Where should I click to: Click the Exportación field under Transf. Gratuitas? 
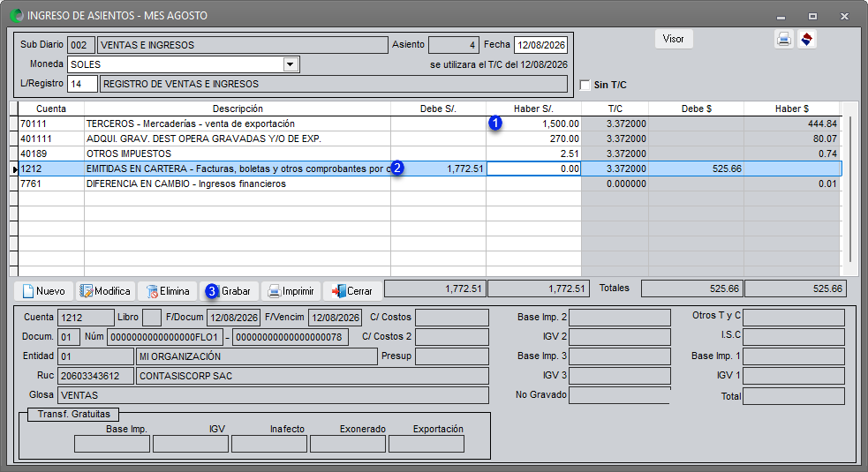[426, 444]
